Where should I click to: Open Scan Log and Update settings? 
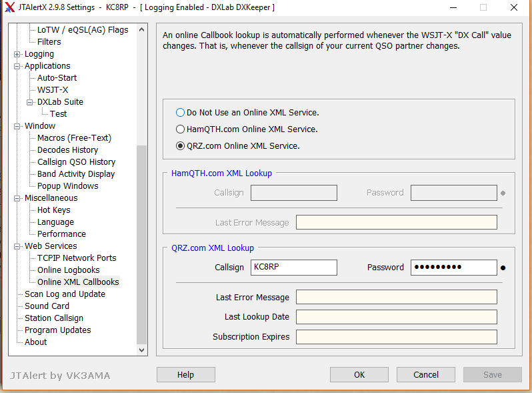(65, 294)
